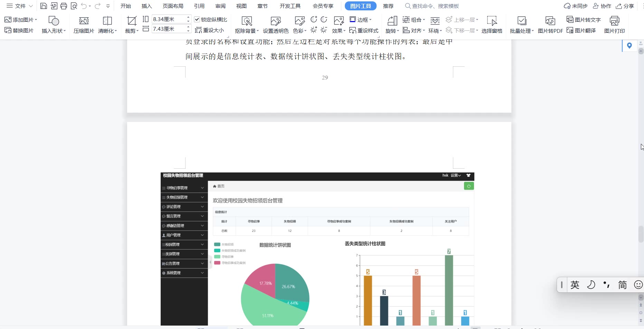The height and width of the screenshot is (329, 644).
Task: Click the 抠除背景 (remove background) icon
Action: 247,21
